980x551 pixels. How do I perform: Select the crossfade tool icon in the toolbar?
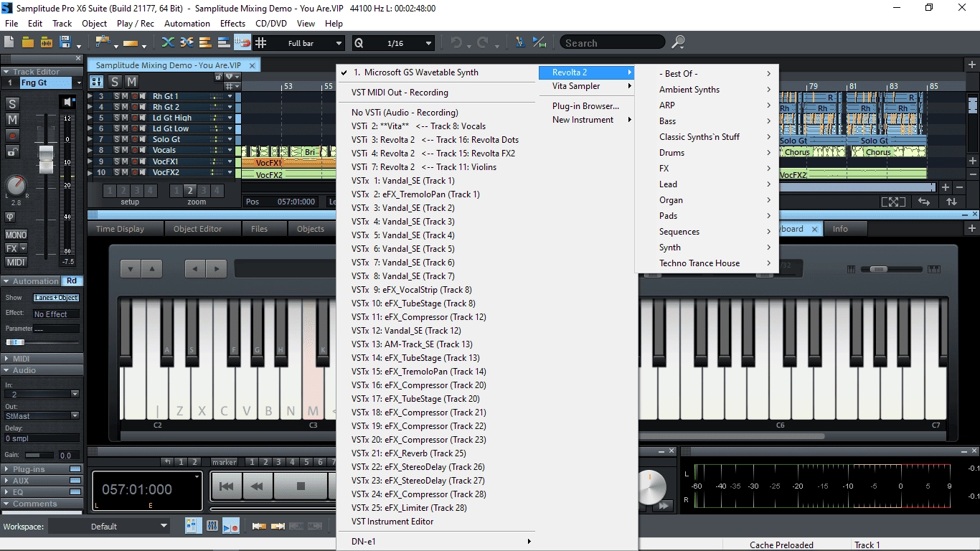[x=168, y=43]
